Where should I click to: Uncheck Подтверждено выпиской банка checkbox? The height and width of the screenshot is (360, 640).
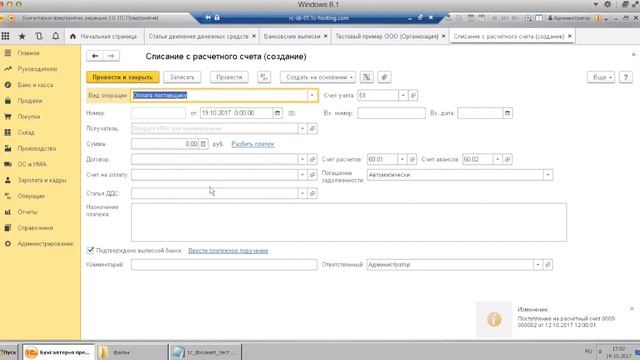(90, 250)
